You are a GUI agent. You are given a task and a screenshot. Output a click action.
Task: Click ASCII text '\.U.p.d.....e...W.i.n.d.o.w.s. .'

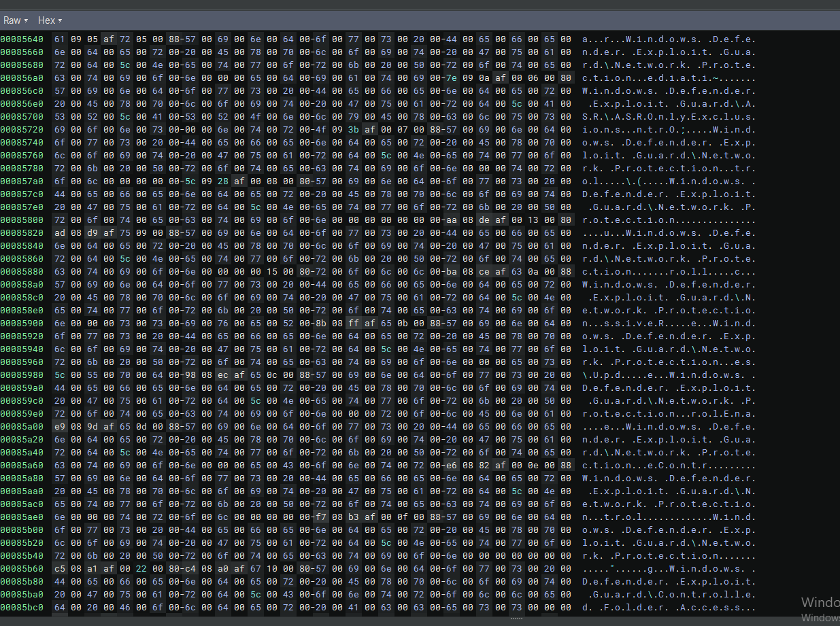(x=669, y=375)
